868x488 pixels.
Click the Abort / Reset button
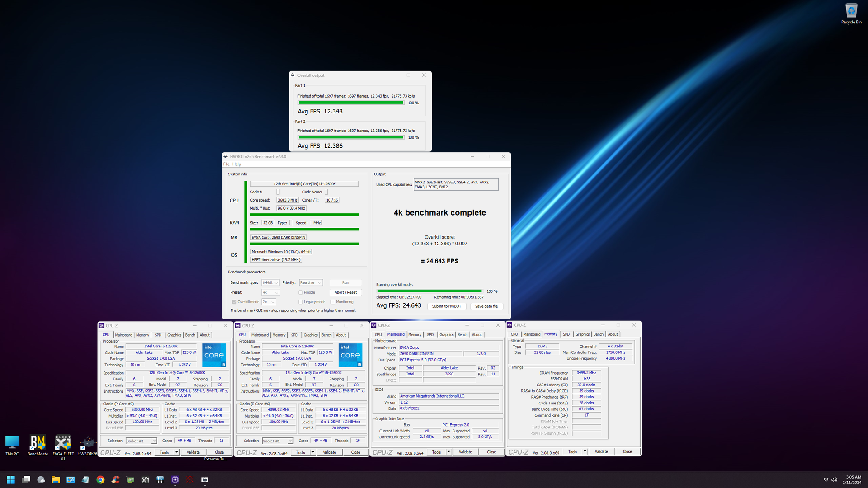[x=346, y=292]
